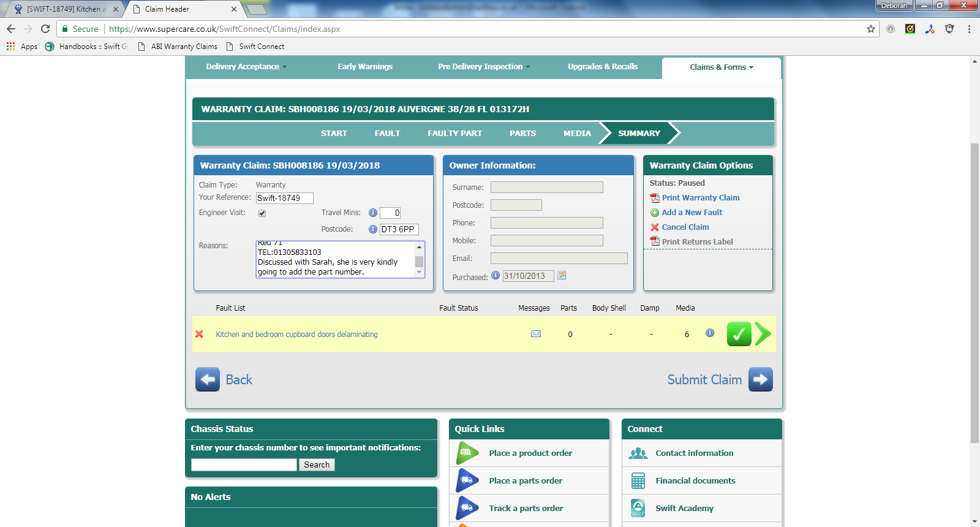The width and height of the screenshot is (980, 527).
Task: Click the Submit Claim arrow icon
Action: click(760, 379)
